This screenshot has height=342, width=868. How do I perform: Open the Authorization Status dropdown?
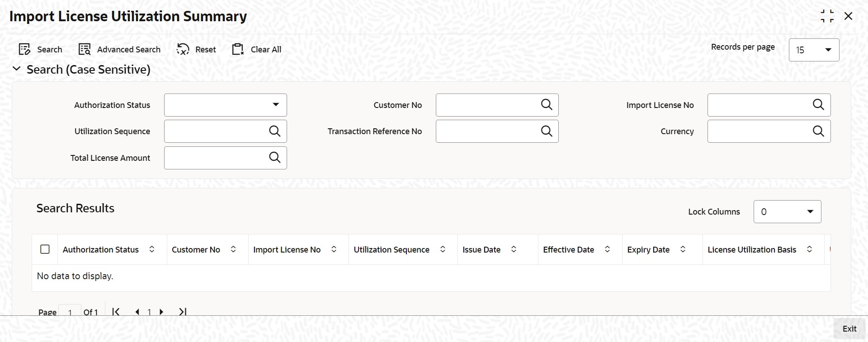click(x=226, y=105)
